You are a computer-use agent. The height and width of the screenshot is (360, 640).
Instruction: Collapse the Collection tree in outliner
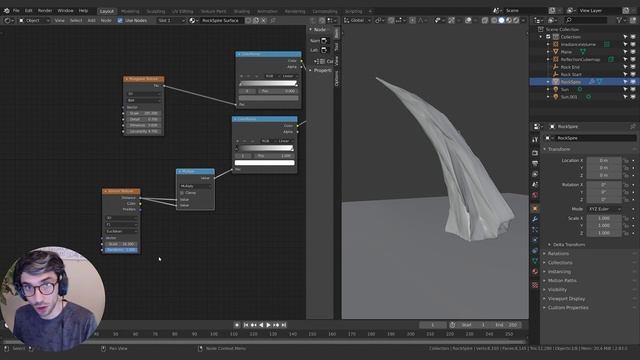click(x=541, y=37)
